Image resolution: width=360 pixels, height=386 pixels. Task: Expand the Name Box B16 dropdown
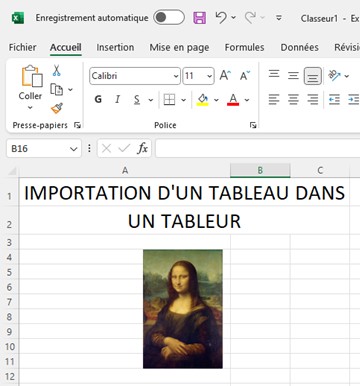click(74, 149)
